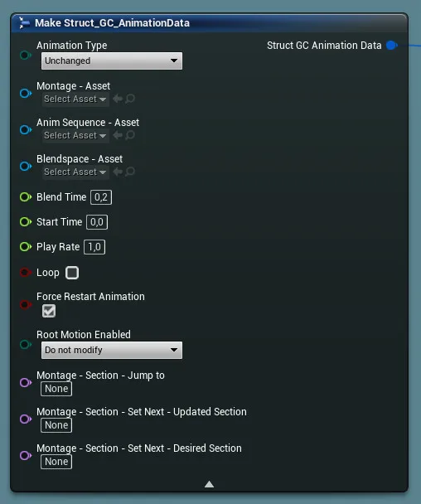Open the Animation Type Unchanged dropdown
This screenshot has width=421, height=504.
click(x=112, y=61)
